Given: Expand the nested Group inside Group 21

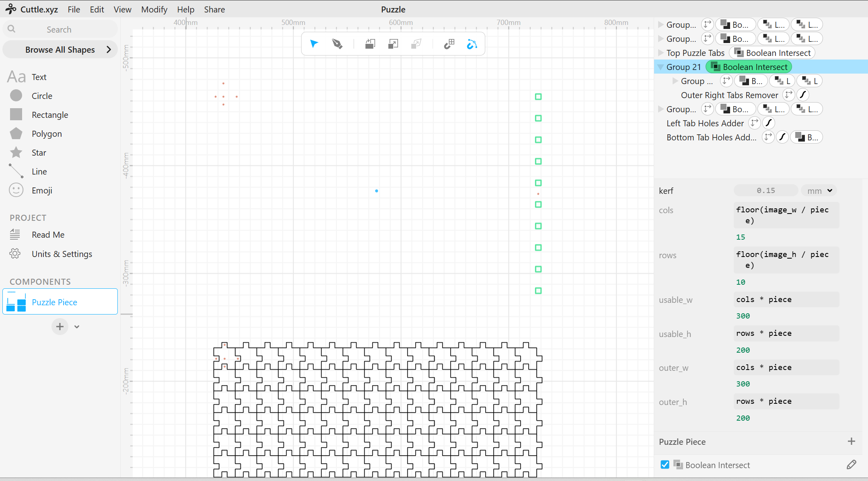Looking at the screenshot, I should (675, 81).
